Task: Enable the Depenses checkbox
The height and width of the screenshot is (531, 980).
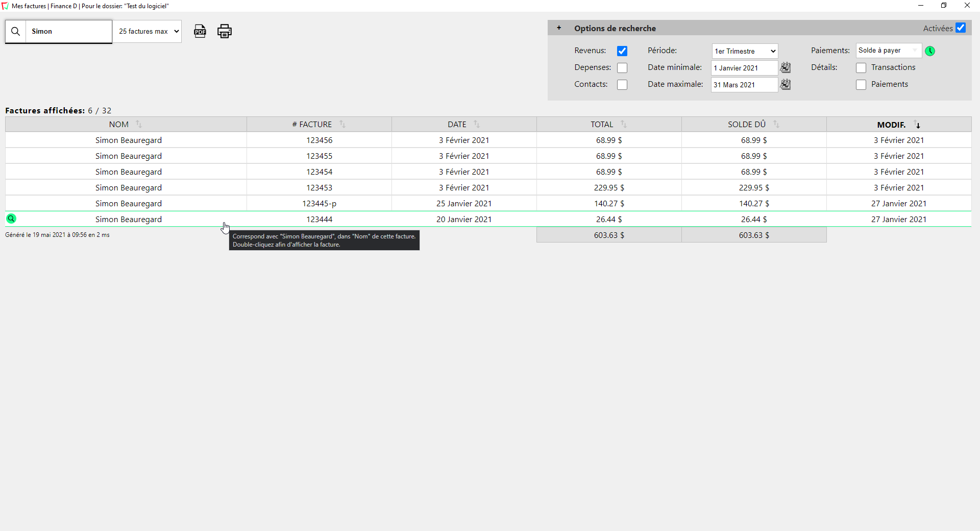Action: [622, 68]
